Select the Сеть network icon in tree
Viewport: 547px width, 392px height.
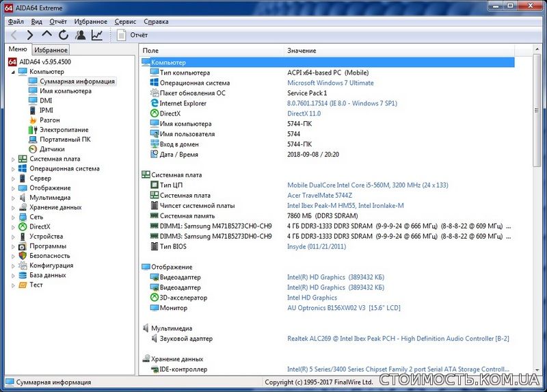(23, 217)
